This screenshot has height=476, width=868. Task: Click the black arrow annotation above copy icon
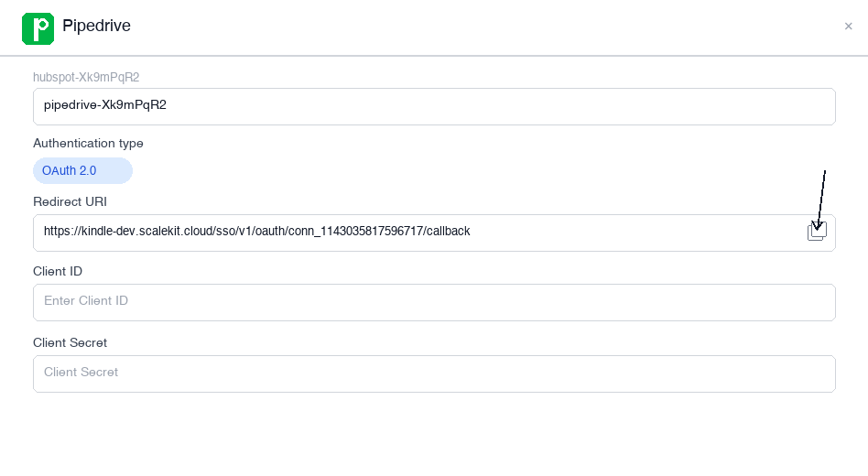point(822,197)
